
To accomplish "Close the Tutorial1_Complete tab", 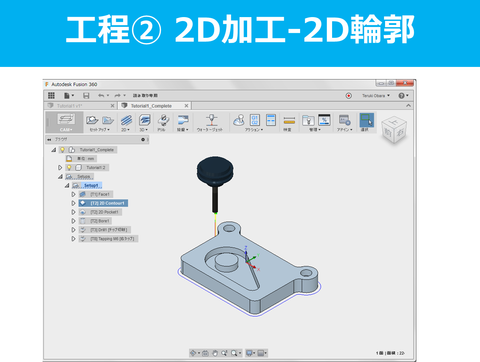I will pos(186,106).
